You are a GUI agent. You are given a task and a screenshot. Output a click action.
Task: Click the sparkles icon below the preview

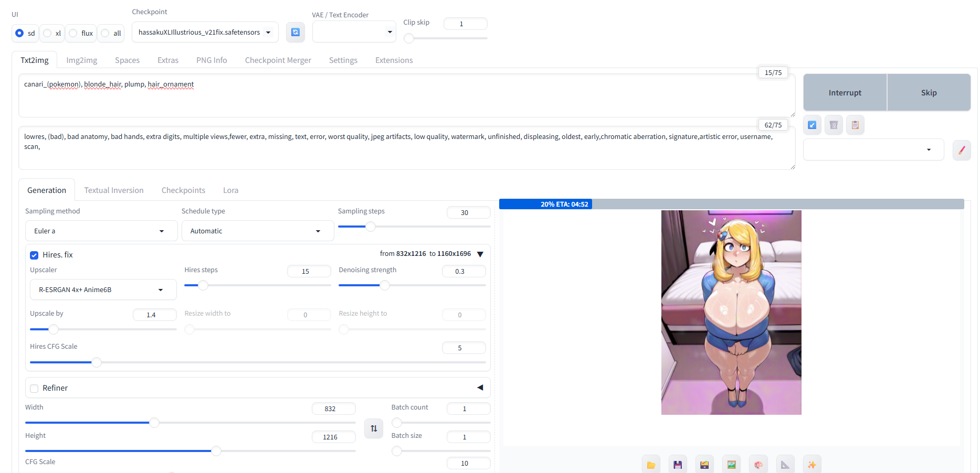(812, 465)
